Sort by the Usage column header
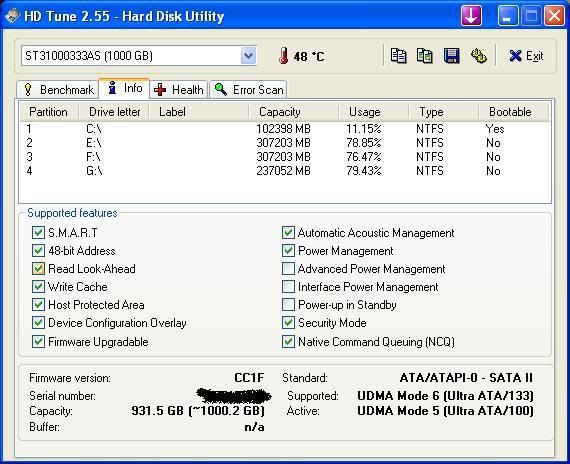570x464 pixels. pyautogui.click(x=373, y=112)
